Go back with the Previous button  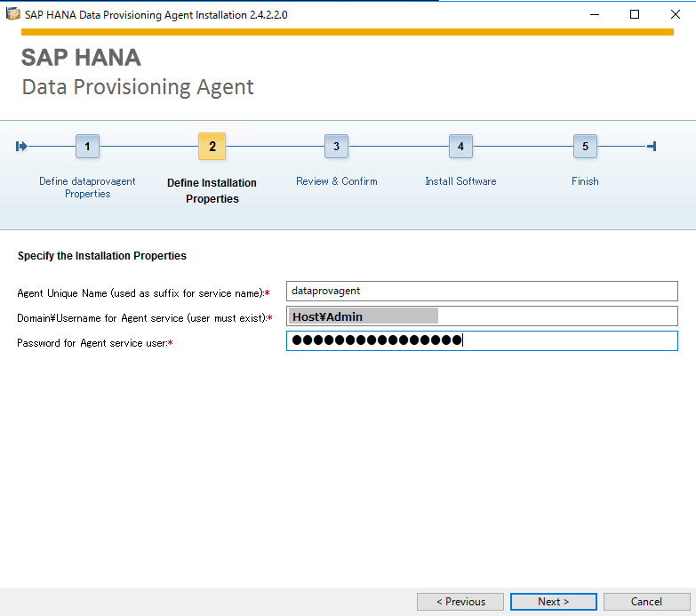tap(460, 602)
